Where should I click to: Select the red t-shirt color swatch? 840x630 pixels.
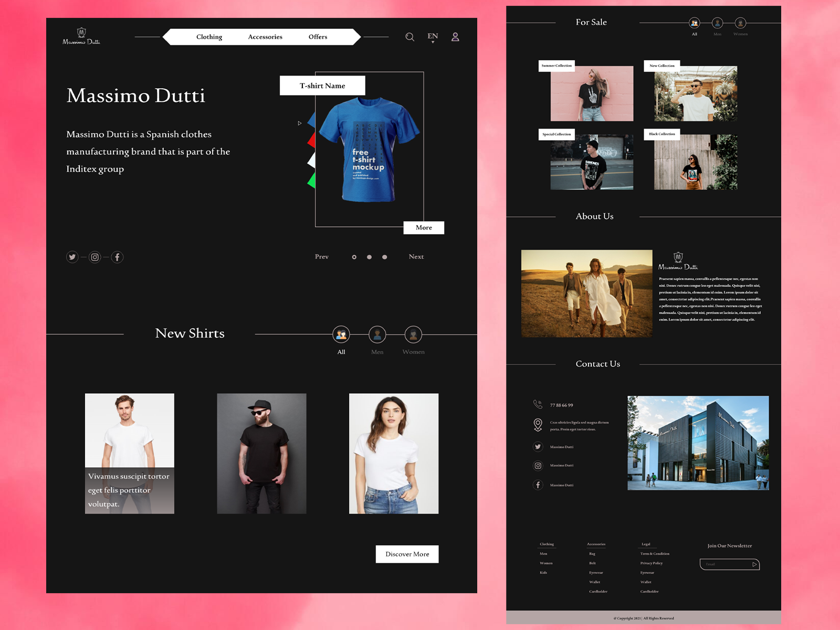point(312,140)
